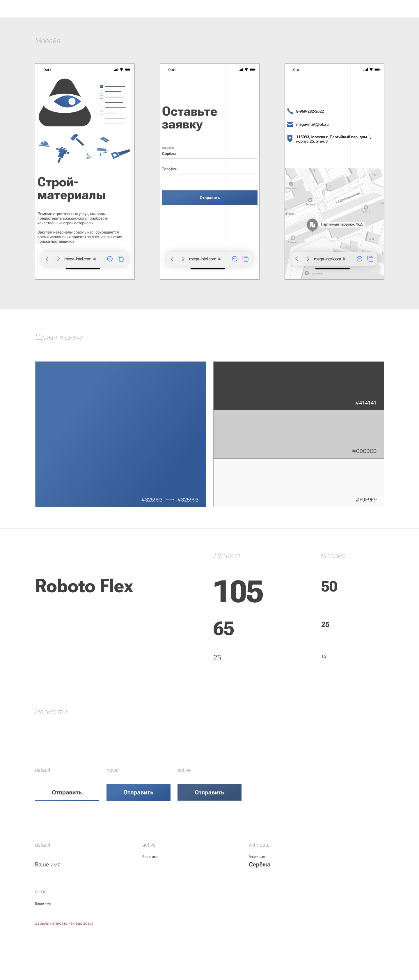Image resolution: width=419 pixels, height=980 pixels.
Task: Tap the more (ellipsis) icon on Строй-материалы screen
Action: 110,259
